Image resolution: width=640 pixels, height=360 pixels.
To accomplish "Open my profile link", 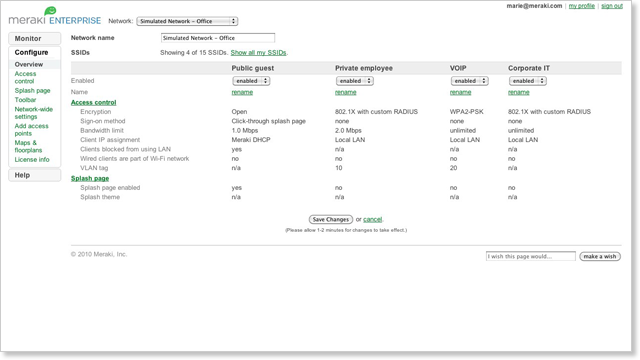I will tap(582, 6).
